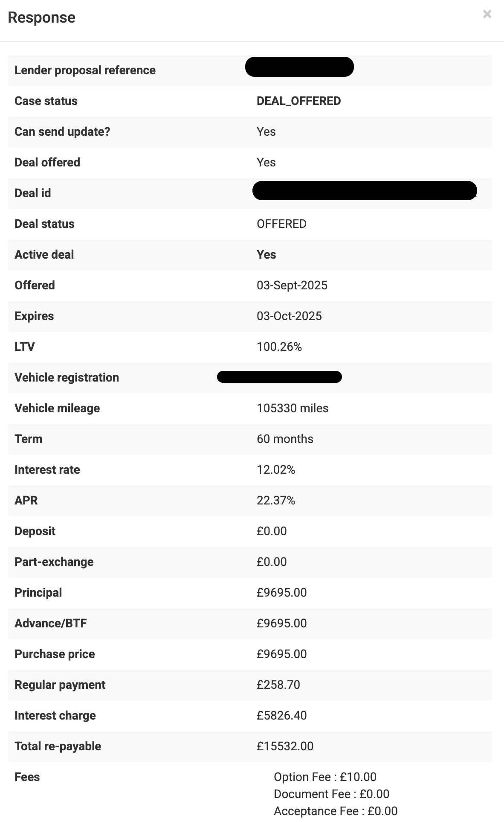Click the Vehicle mileage 105330 miles value
The width and height of the screenshot is (504, 822).
click(x=292, y=408)
